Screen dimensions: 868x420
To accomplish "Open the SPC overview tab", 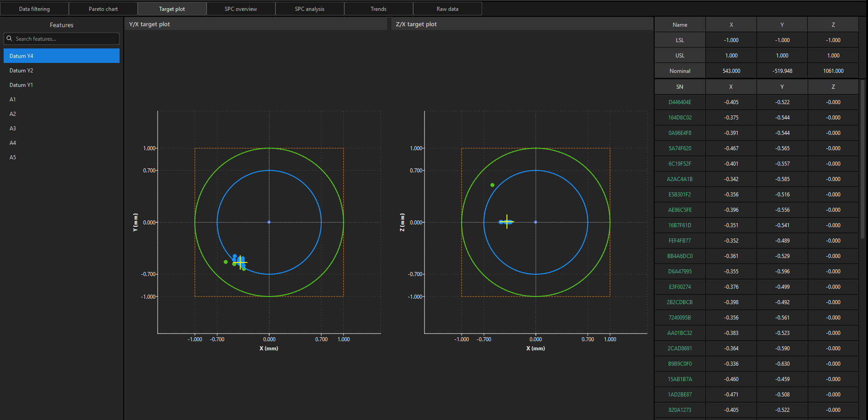I will (x=241, y=9).
